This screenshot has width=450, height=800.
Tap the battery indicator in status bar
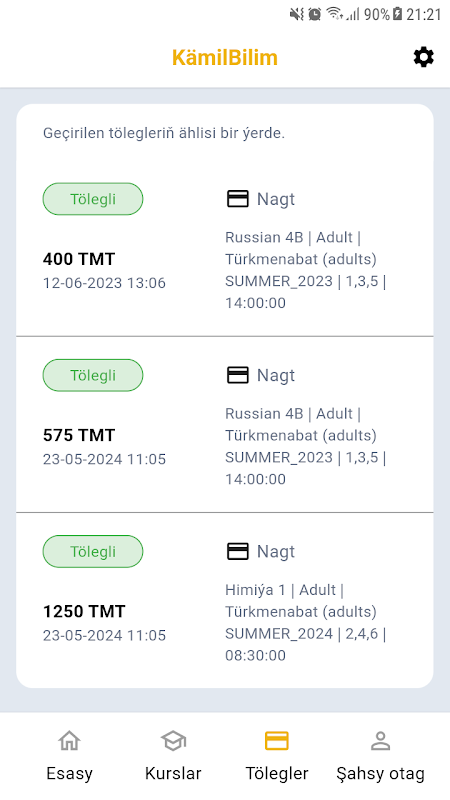398,14
